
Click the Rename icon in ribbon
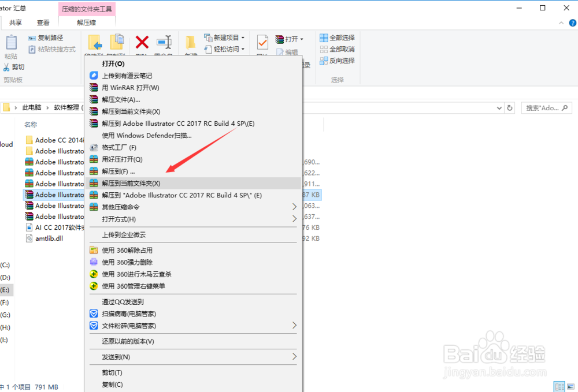[x=164, y=42]
